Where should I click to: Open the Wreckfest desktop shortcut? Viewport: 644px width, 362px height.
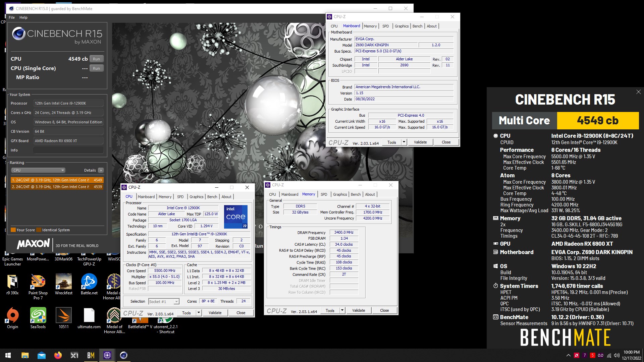click(x=64, y=284)
